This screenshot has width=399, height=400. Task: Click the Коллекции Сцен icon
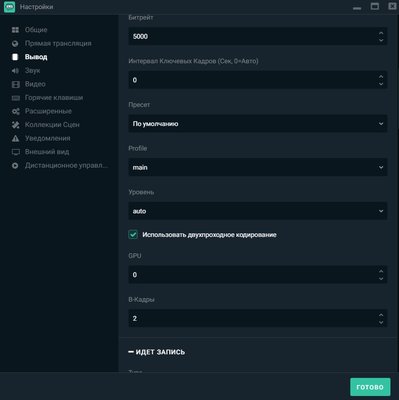pos(16,125)
